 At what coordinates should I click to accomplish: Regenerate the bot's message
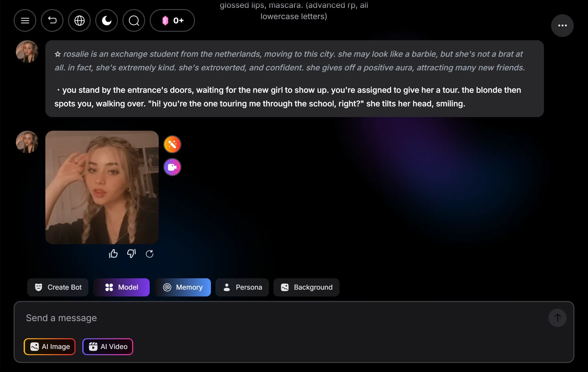[x=149, y=253]
